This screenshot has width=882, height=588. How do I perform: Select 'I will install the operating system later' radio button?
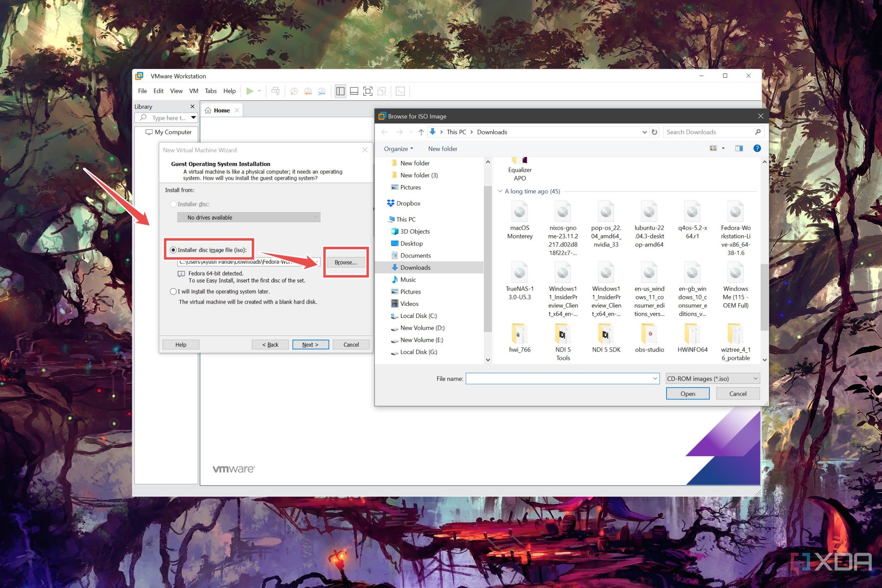[173, 291]
